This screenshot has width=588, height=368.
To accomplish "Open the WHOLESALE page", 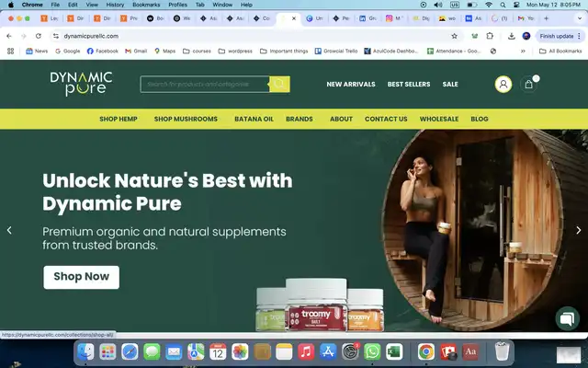I will point(439,119).
